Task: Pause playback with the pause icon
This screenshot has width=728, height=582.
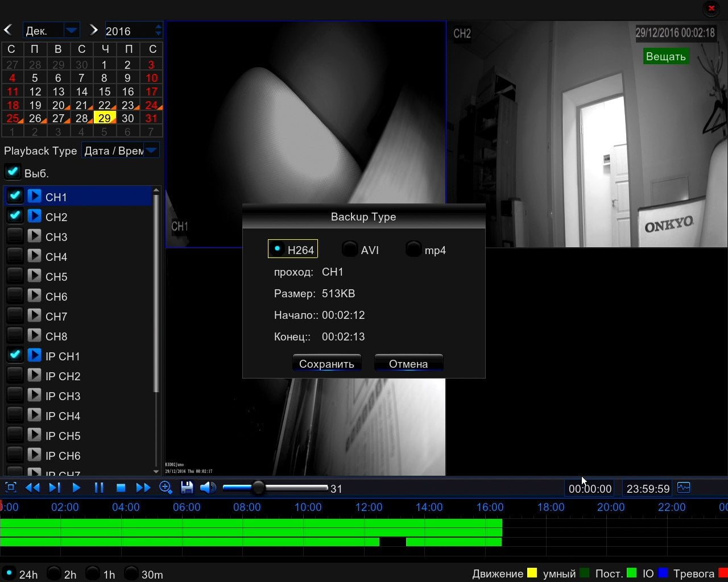Action: click(99, 488)
